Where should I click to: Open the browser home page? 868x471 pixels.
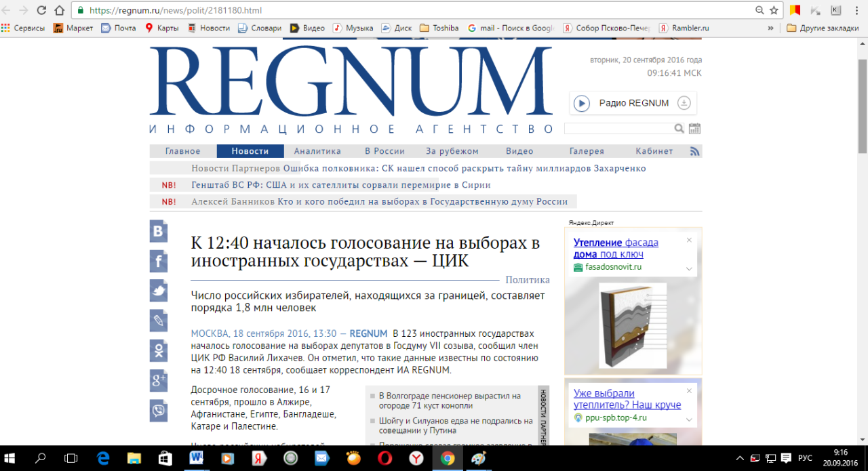[59, 10]
